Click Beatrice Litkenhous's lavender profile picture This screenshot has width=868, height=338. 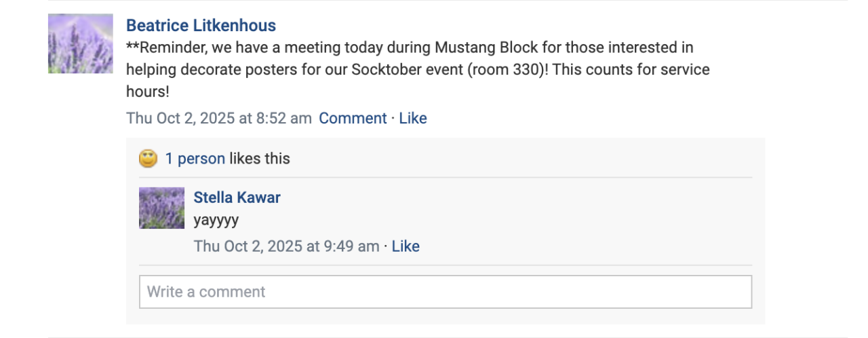point(80,43)
